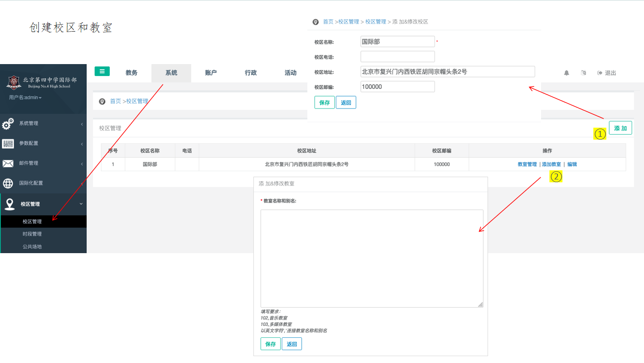This screenshot has width=644, height=363.
Task: Click 首页 in the 校区管理 page breadcrumb
Action: 115,101
